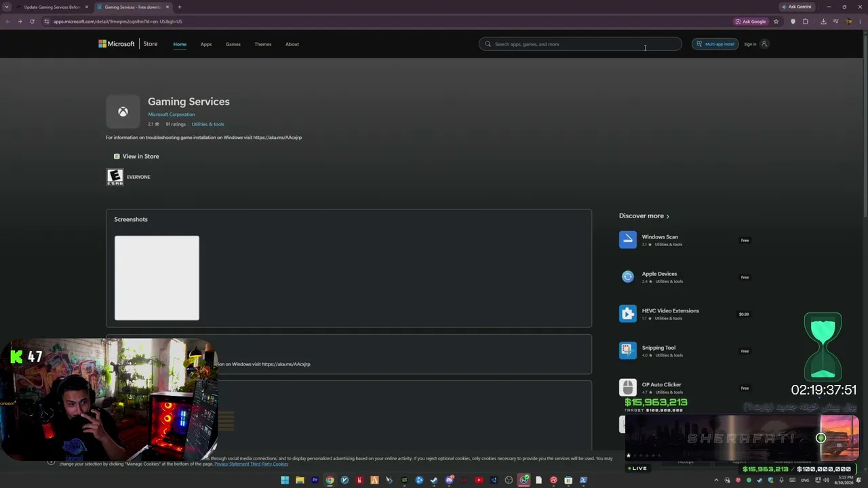The height and width of the screenshot is (488, 868).
Task: Click the Multi-app install button
Action: click(x=715, y=44)
